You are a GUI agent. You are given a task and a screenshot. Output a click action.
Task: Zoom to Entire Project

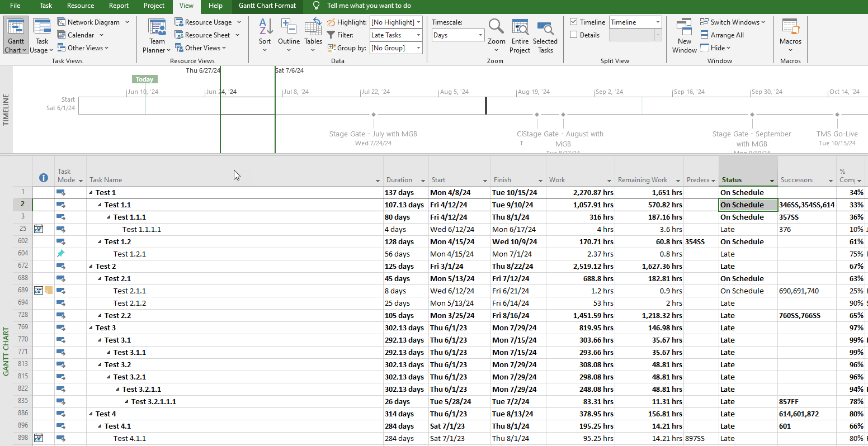point(520,35)
